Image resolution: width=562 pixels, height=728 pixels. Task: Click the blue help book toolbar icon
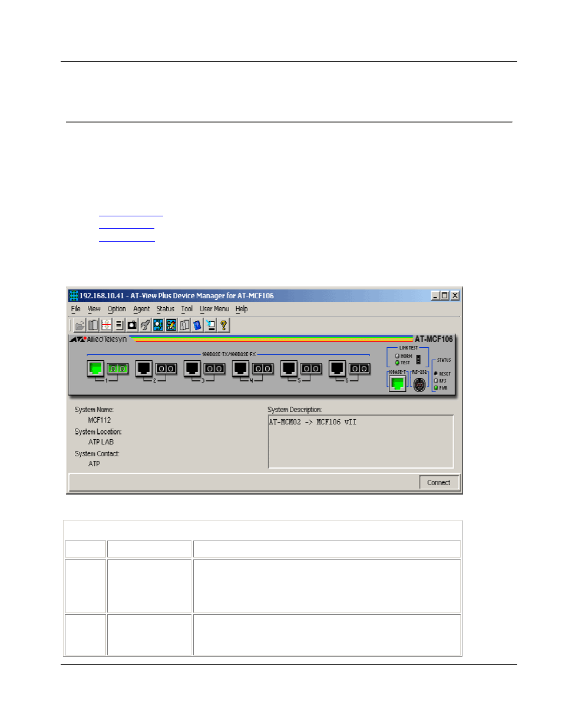197,325
